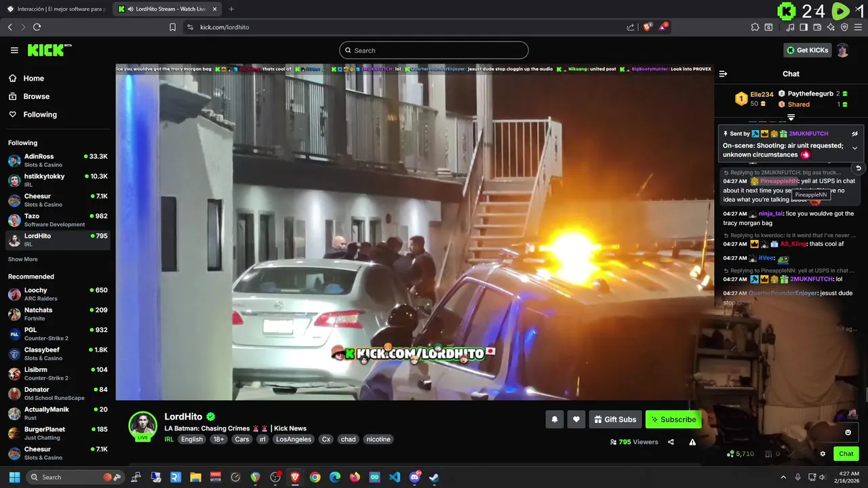Click the browser share page icon
This screenshot has width=868, height=488.
631,27
